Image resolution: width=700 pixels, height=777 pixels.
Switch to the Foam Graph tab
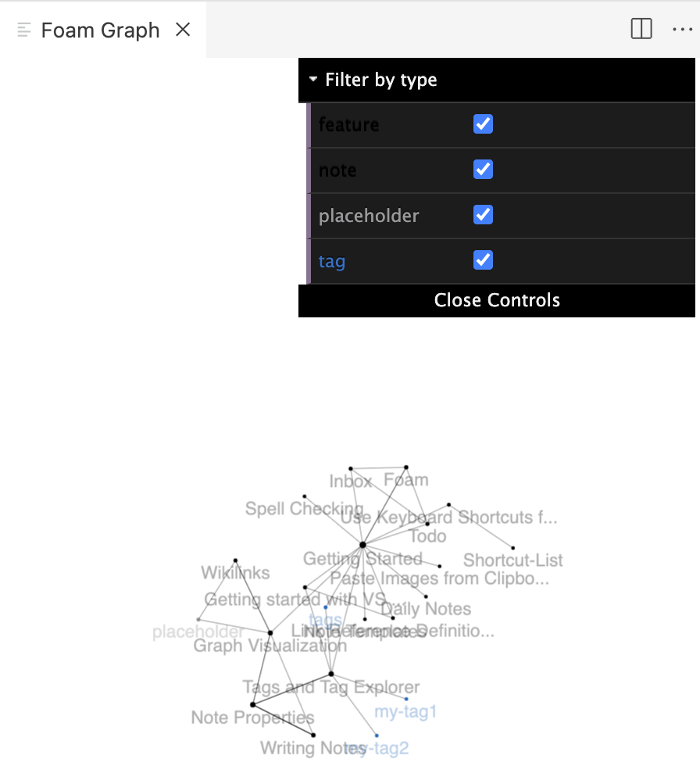pyautogui.click(x=100, y=30)
